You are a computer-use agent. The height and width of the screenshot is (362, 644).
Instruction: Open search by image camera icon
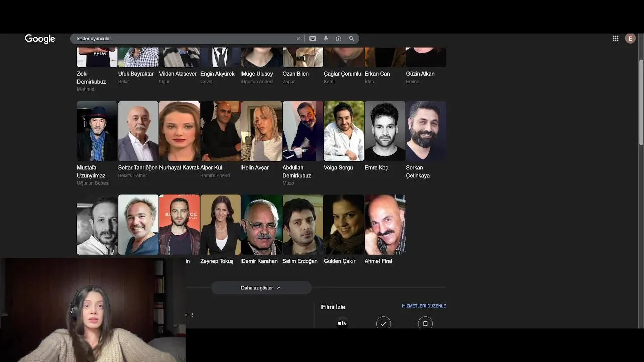[338, 39]
